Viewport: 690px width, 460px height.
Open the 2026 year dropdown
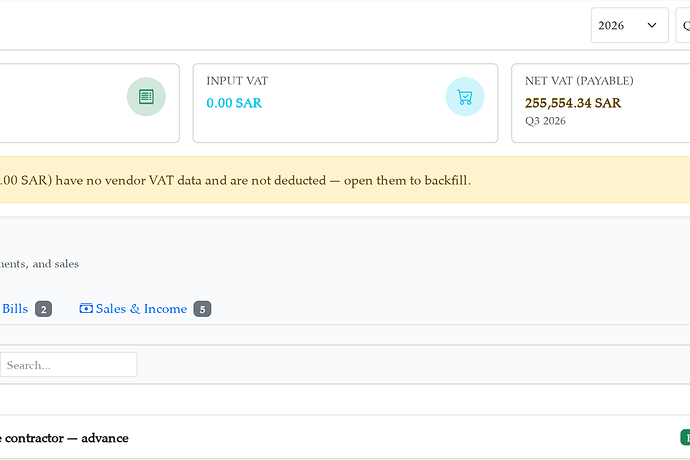click(x=630, y=25)
